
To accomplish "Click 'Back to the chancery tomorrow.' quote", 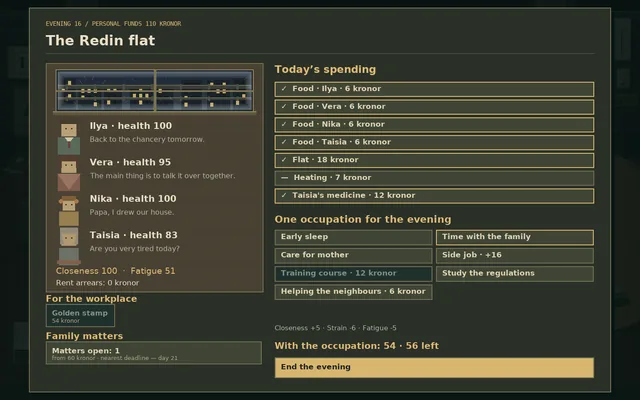I will pyautogui.click(x=147, y=139).
